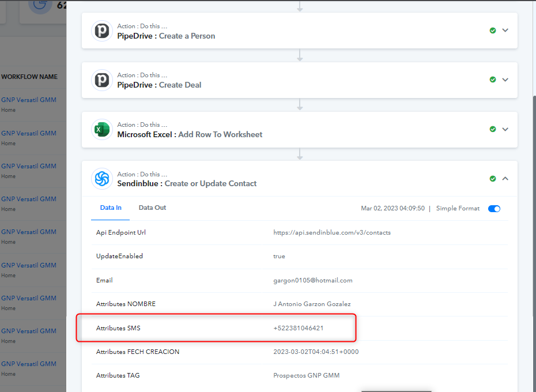Turn off the Simple Format toggle
Image resolution: width=536 pixels, height=392 pixels.
(x=494, y=209)
